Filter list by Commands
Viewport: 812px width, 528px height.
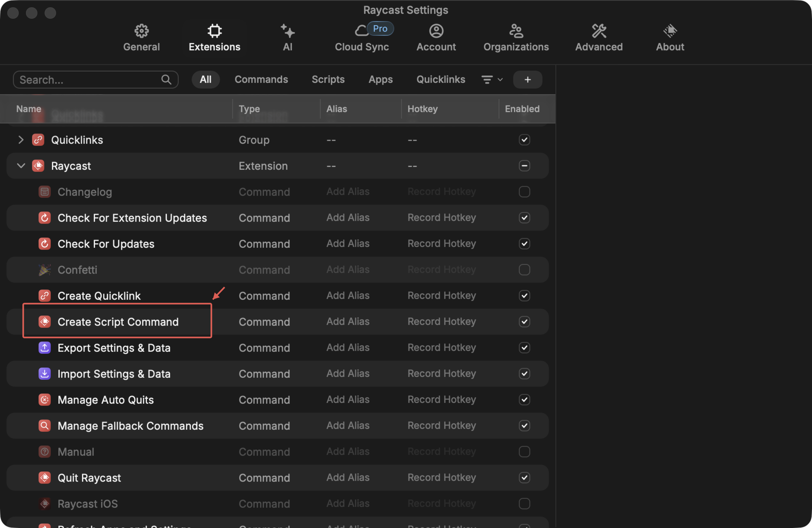coord(261,80)
